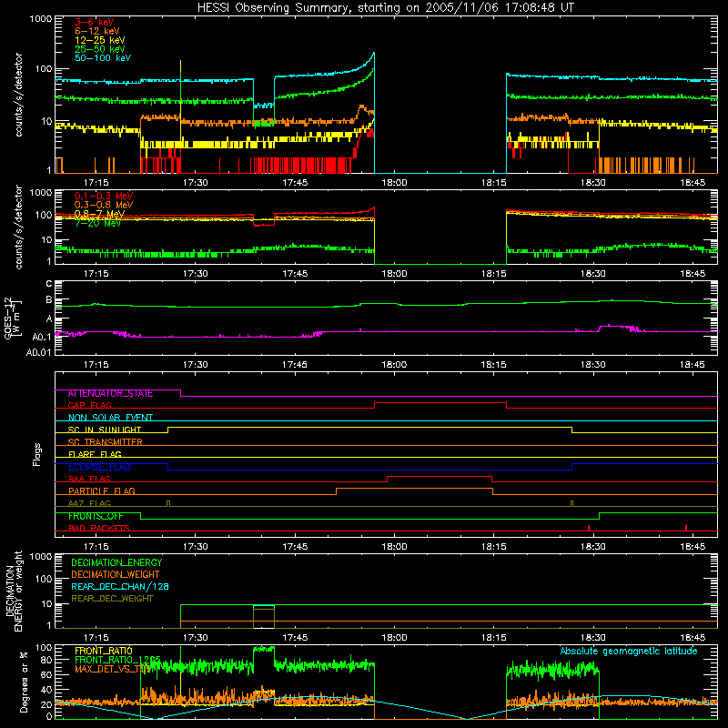Click the DECIMATION_WEIGHT legend label
This screenshot has height=728, width=728.
pos(116,575)
